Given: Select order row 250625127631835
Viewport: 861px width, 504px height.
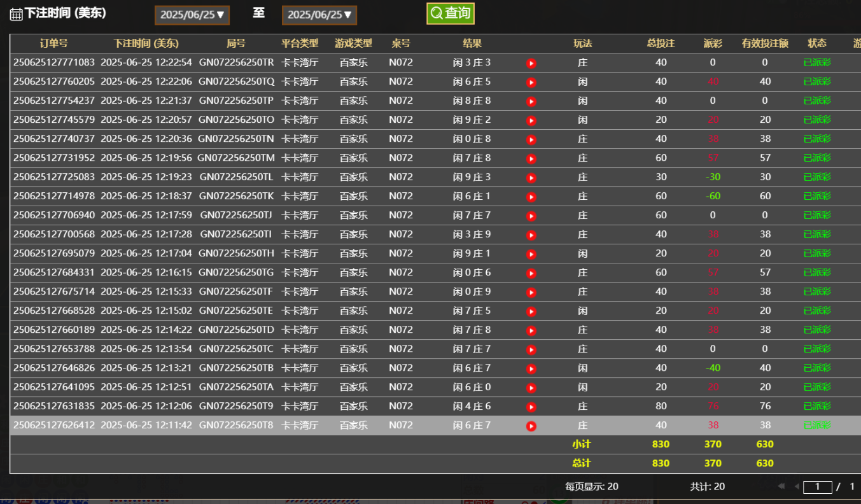Looking at the screenshot, I should [53, 406].
